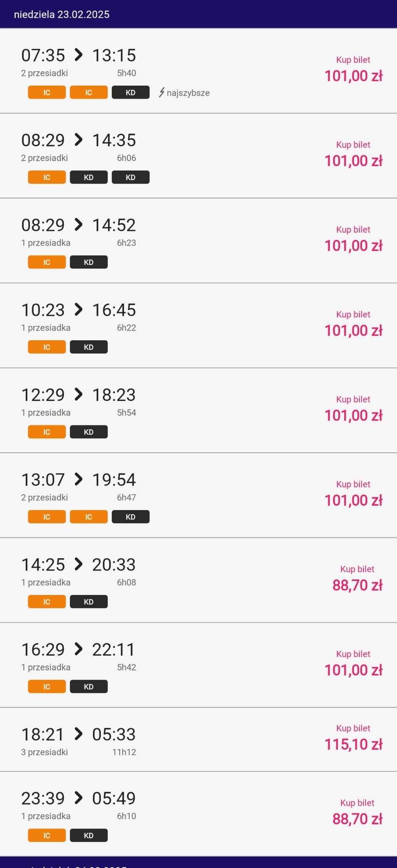Open the 12:29 connection's 1 przesiadka details

(46, 413)
